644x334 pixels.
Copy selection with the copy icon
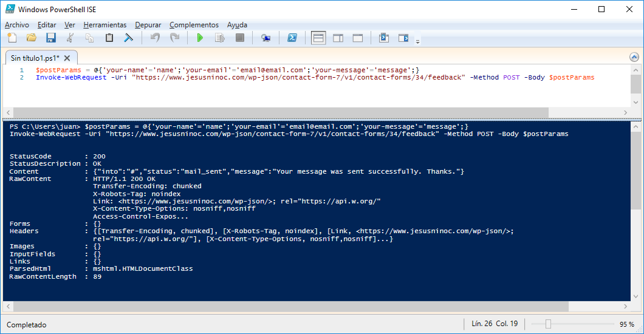[x=89, y=38]
